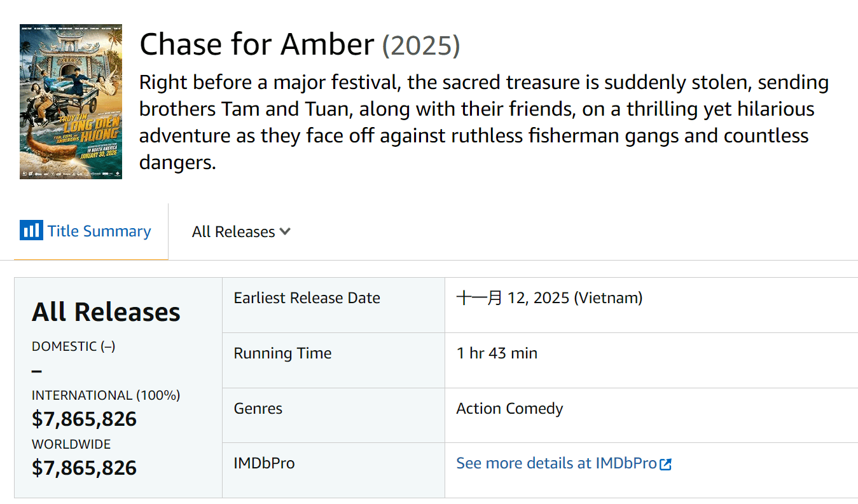Click the Earliest Release Date value for Vietnam
Viewport: 858px width, 504px height.
point(549,298)
